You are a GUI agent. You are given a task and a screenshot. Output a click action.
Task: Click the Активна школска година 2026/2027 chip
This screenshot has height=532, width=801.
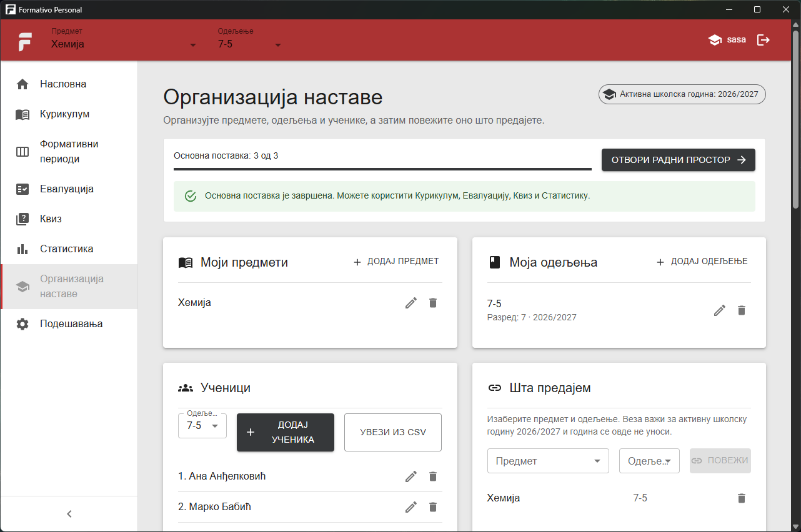click(682, 94)
